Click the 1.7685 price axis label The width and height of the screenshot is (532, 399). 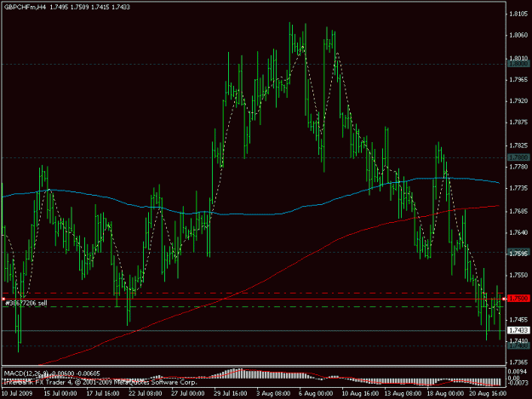point(519,211)
